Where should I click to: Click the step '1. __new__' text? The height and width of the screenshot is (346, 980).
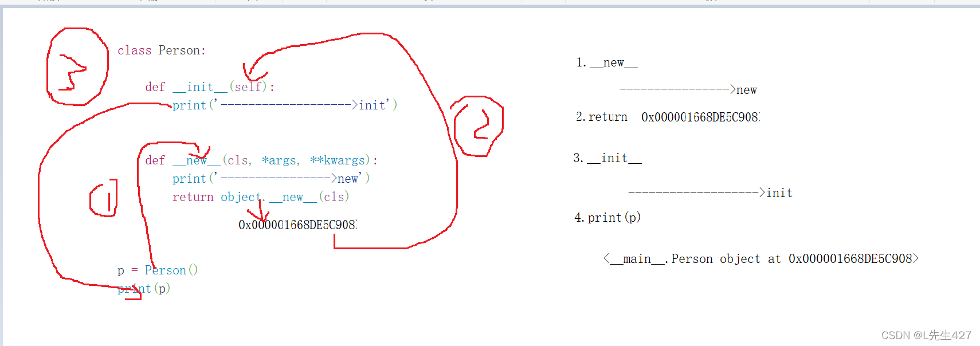pos(607,62)
